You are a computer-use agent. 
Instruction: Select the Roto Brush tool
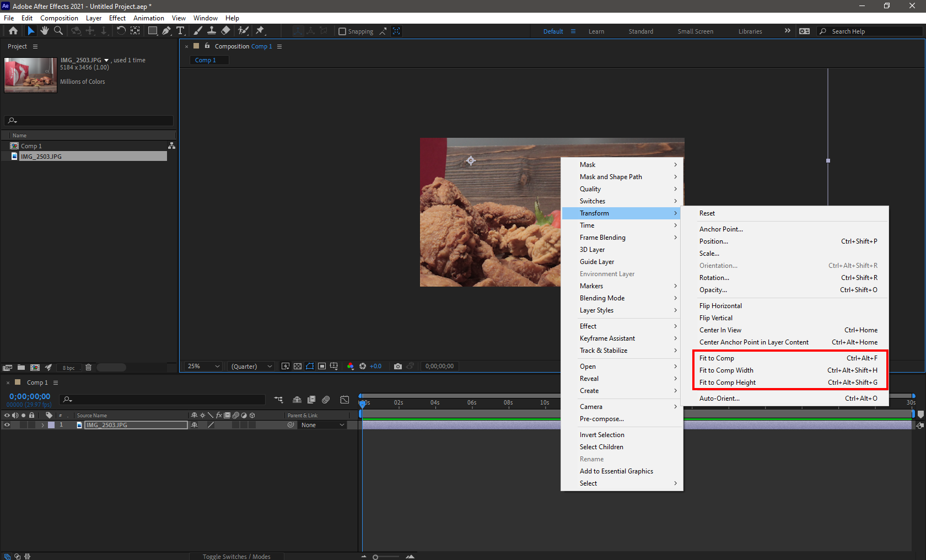pos(241,31)
